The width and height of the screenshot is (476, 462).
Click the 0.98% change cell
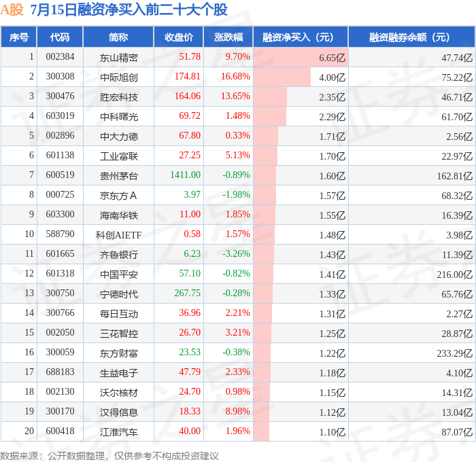(238, 392)
